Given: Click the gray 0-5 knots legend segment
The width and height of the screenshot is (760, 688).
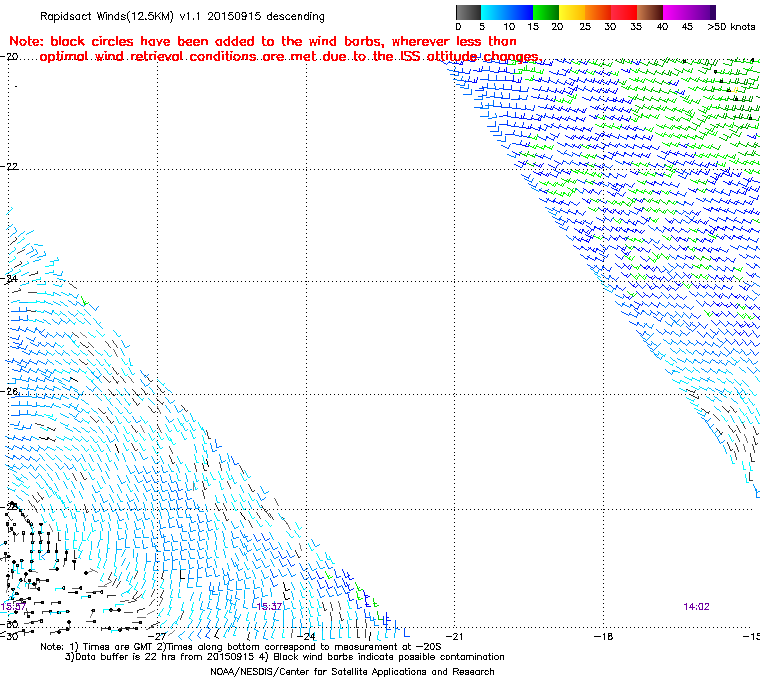Looking at the screenshot, I should pos(468,13).
